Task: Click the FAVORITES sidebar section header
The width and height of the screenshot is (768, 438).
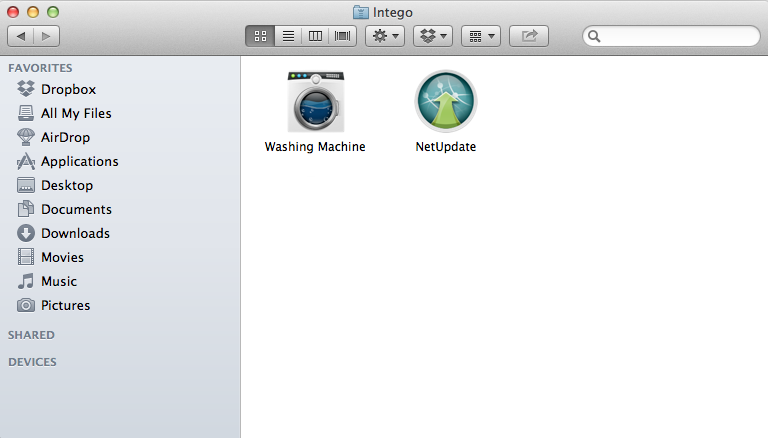Action: point(40,68)
